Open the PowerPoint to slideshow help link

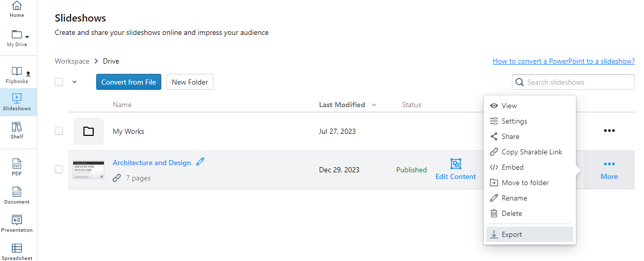(564, 61)
